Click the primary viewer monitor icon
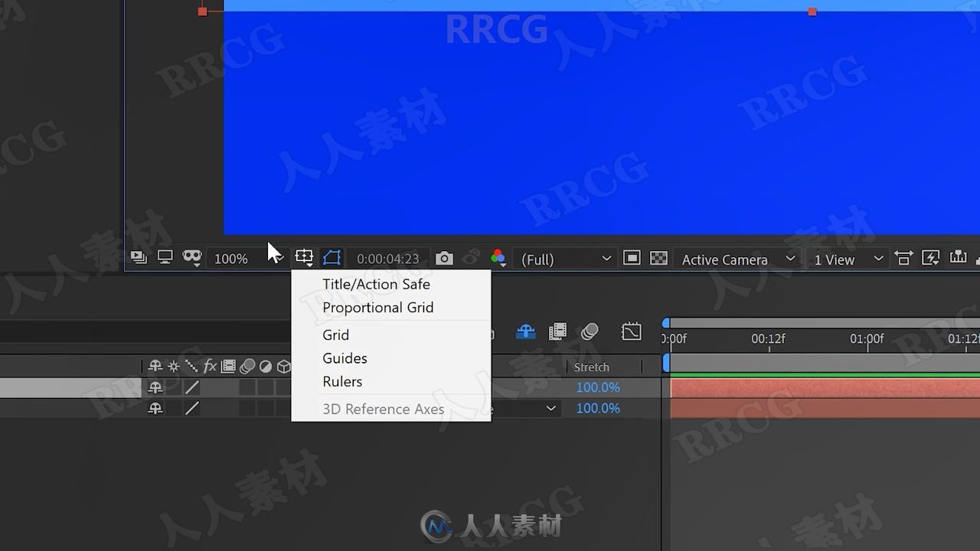 coord(165,258)
